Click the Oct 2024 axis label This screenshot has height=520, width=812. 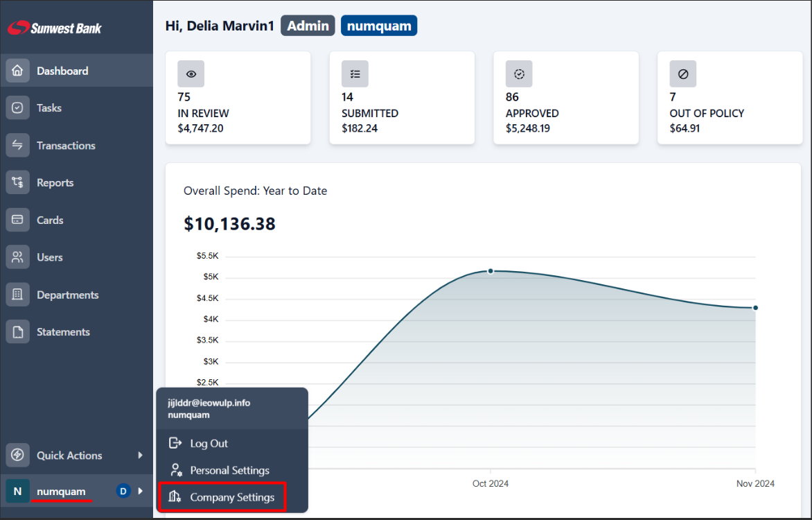[x=491, y=483]
